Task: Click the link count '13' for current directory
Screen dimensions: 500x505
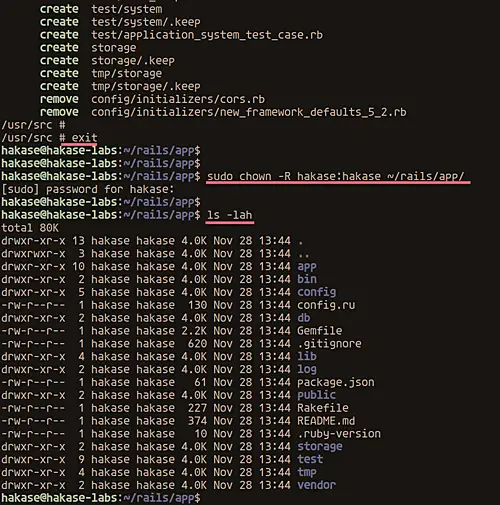Action: [78, 241]
